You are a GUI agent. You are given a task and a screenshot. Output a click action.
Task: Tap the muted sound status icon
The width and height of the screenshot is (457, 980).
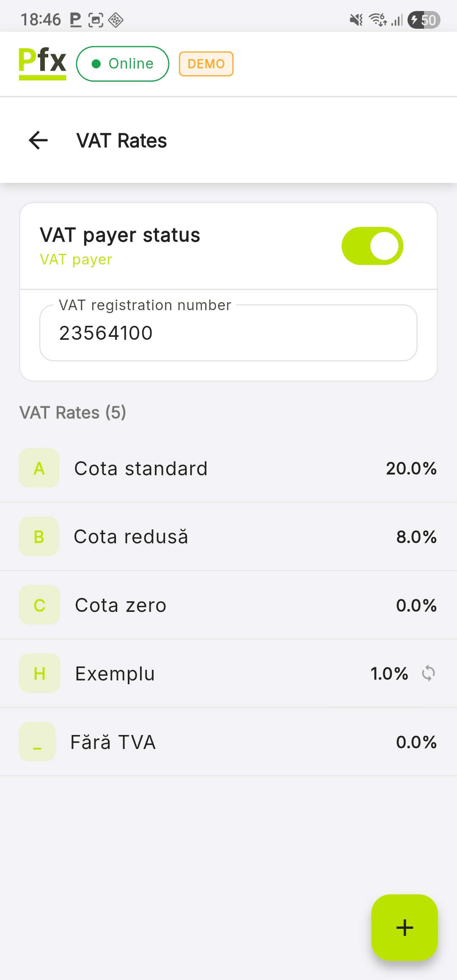(356, 20)
